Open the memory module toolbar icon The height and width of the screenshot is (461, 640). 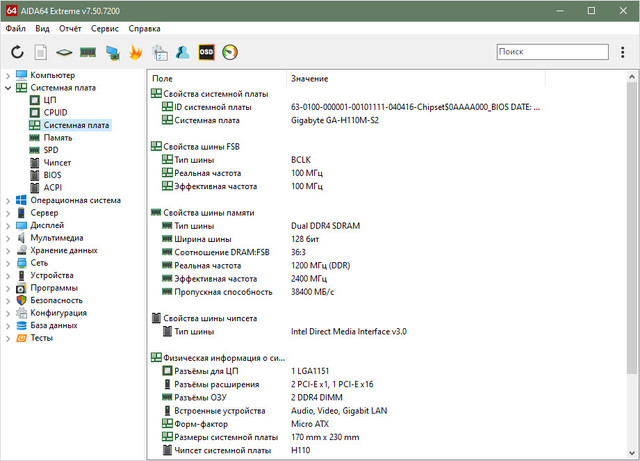(88, 52)
